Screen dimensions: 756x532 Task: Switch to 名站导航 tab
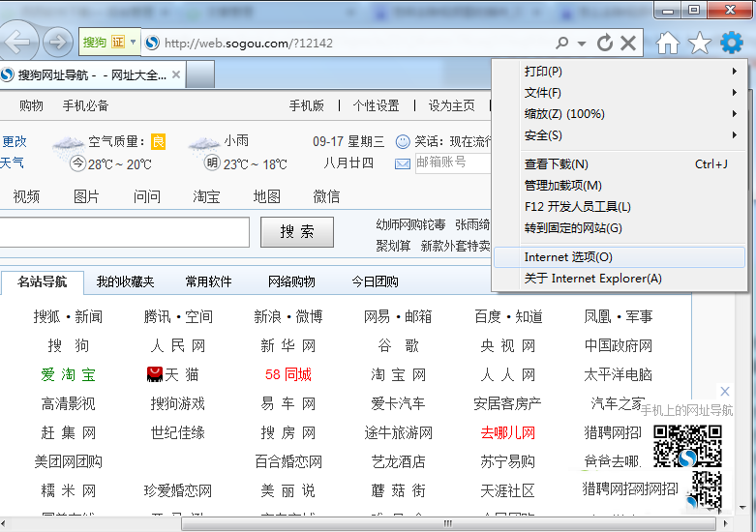click(43, 281)
